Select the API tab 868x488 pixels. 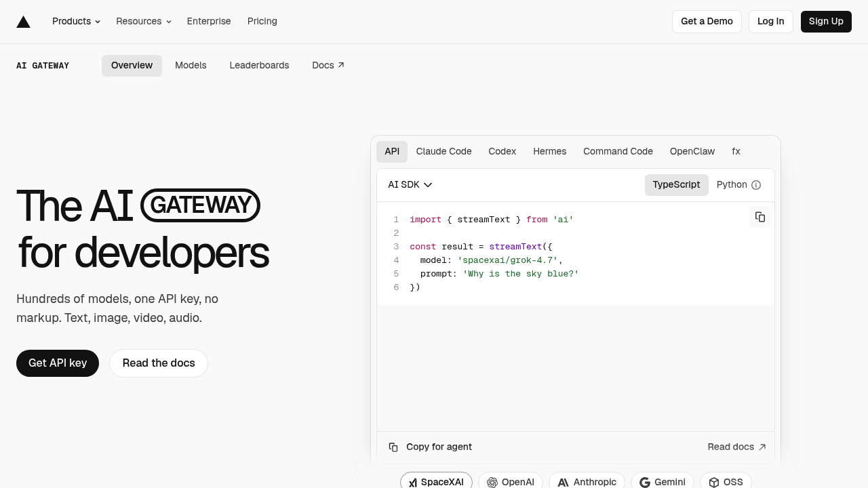(392, 152)
